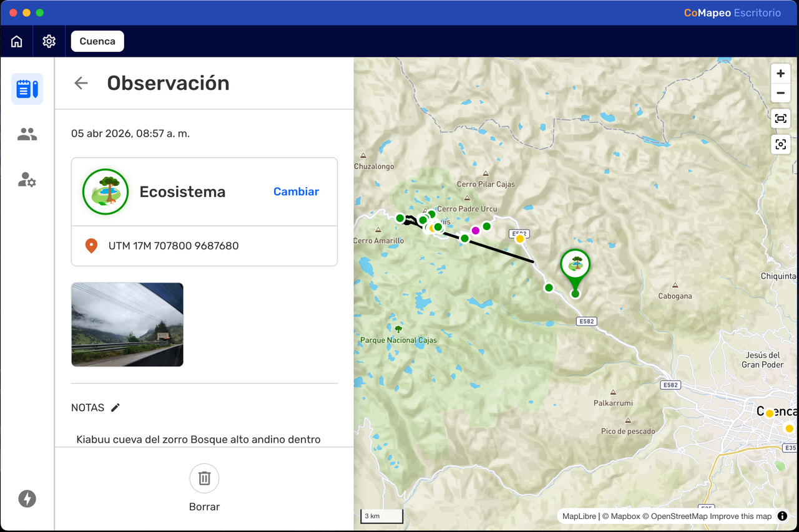Open the settings gear icon
The height and width of the screenshot is (532, 799).
pyautogui.click(x=49, y=41)
